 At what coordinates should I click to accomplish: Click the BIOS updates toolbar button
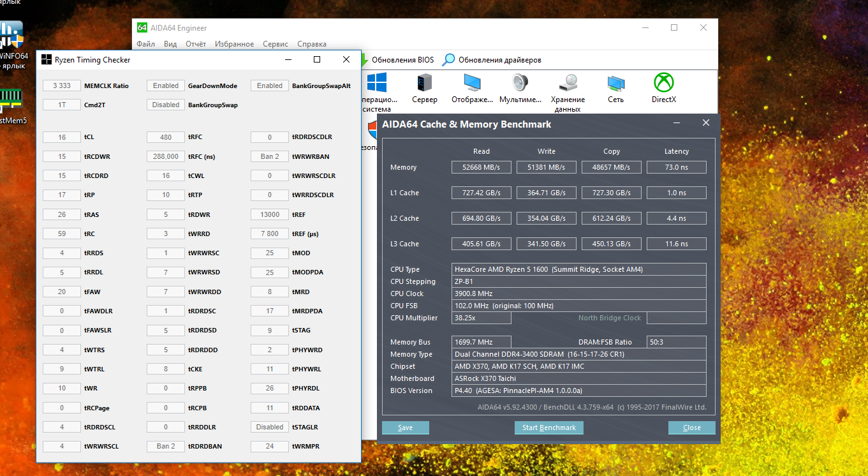pos(397,60)
